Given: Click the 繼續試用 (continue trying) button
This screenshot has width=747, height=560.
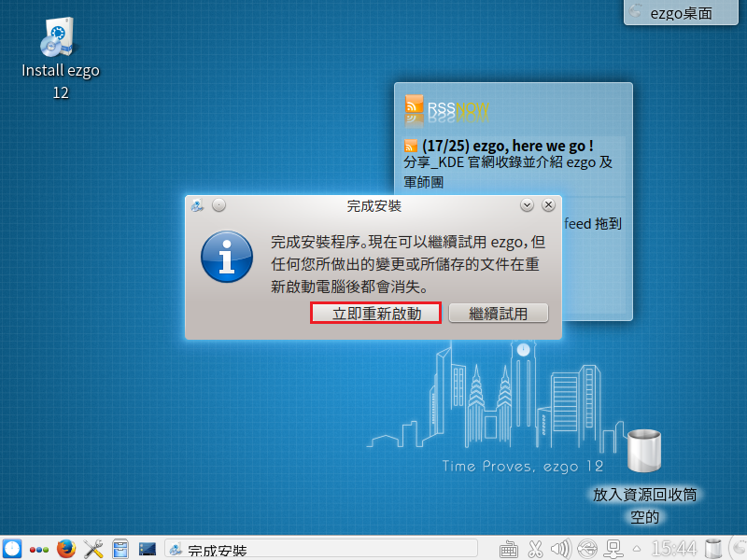Looking at the screenshot, I should pos(499,314).
